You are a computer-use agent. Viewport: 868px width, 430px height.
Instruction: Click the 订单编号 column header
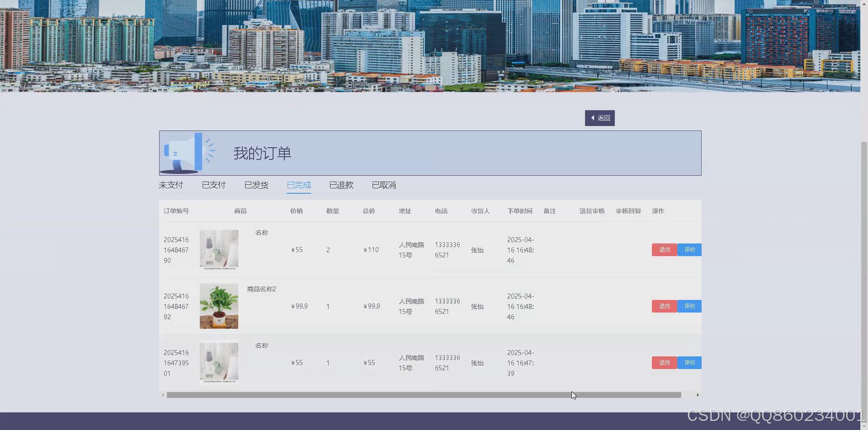click(176, 210)
